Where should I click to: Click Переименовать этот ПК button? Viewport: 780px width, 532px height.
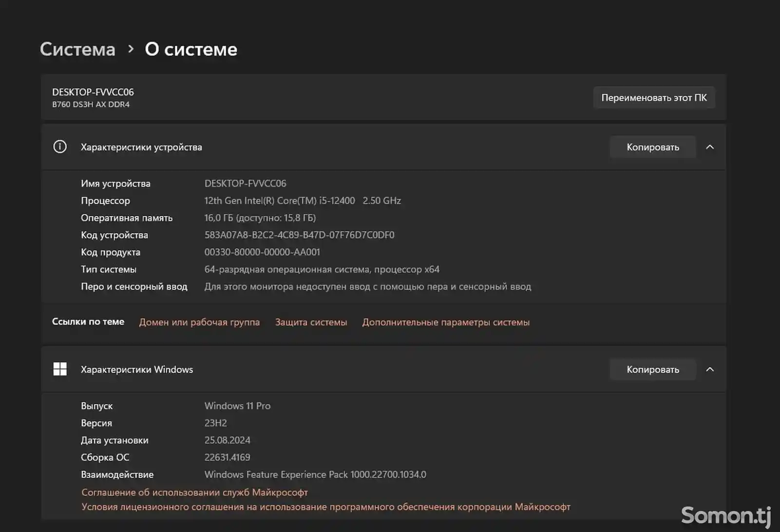[654, 97]
